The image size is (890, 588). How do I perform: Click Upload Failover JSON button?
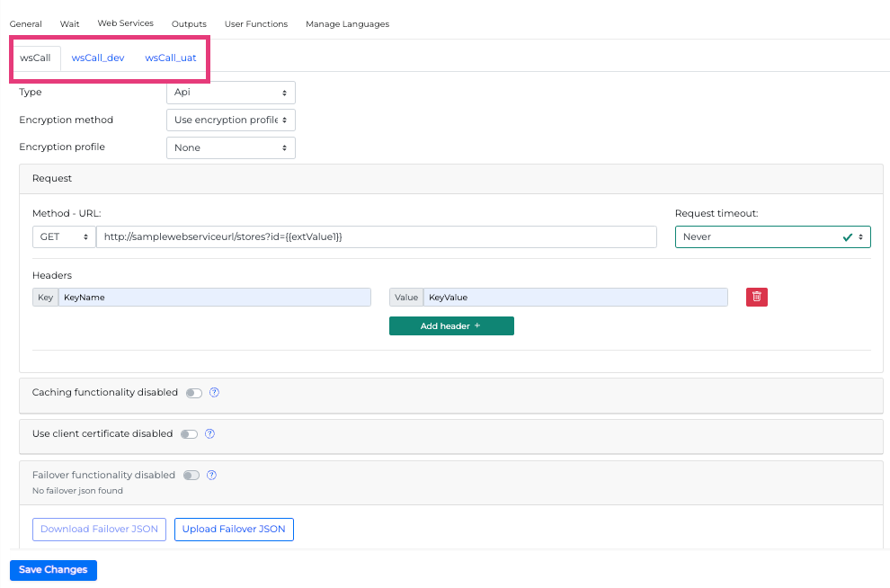point(234,530)
